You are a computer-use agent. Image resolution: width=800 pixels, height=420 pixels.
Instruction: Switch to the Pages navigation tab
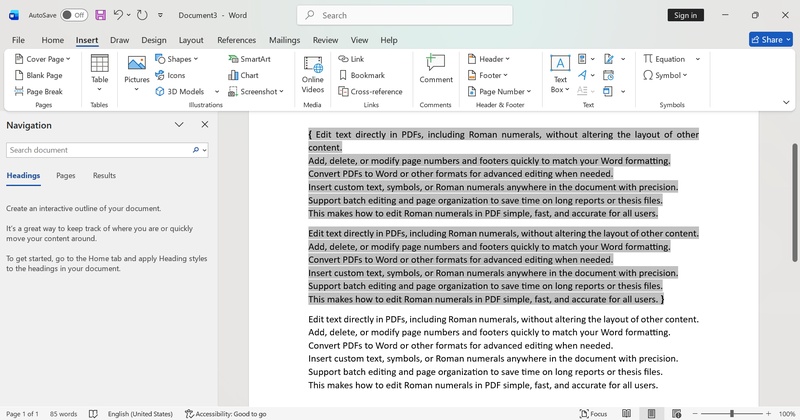coord(66,175)
